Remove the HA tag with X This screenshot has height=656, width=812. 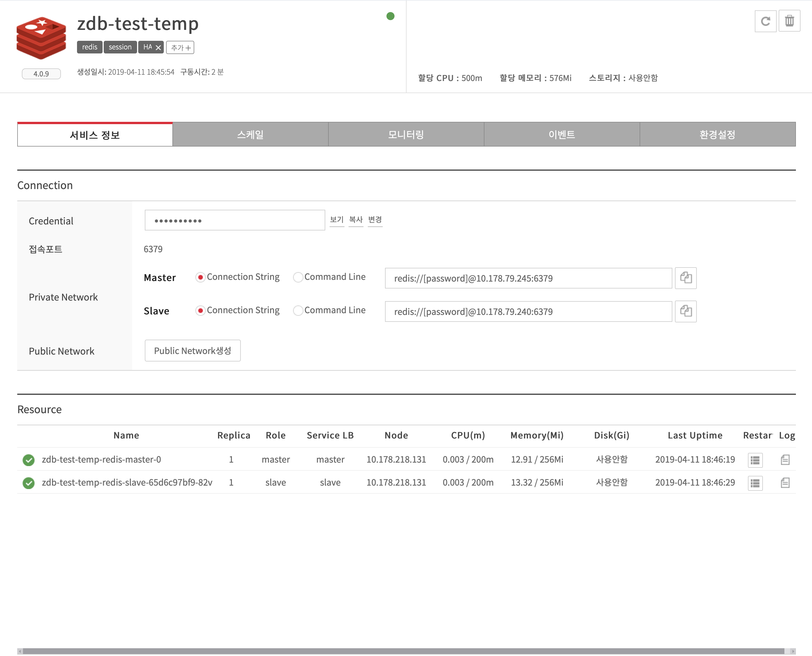[x=158, y=48]
